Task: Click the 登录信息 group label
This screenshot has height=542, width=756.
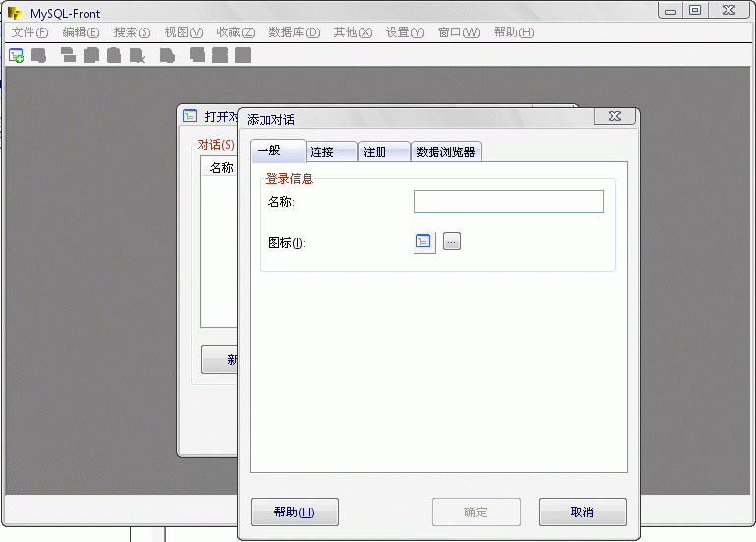Action: pos(289,179)
